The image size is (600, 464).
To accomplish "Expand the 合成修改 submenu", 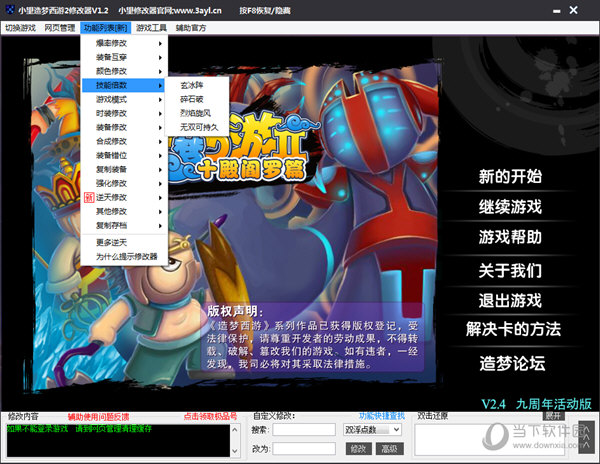I will [124, 142].
